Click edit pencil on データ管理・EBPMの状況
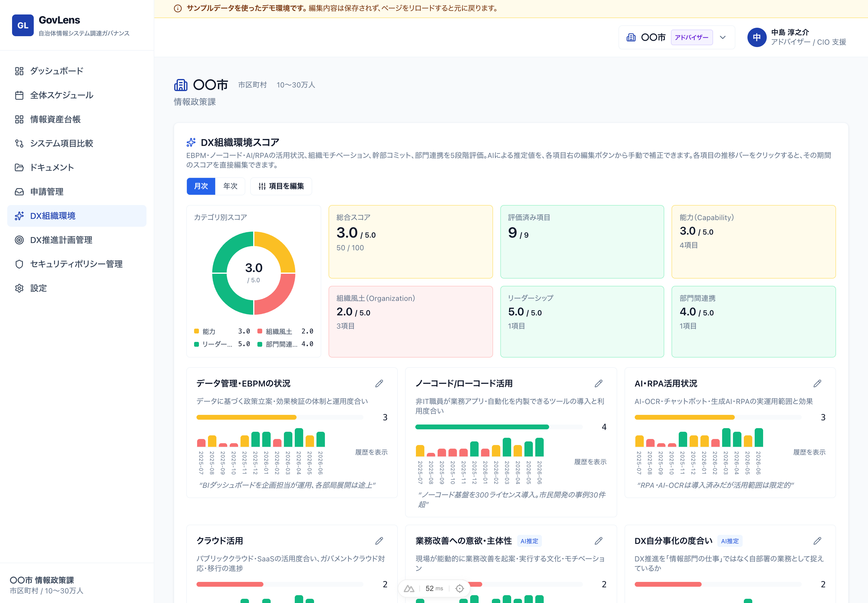The width and height of the screenshot is (868, 603). click(x=379, y=384)
